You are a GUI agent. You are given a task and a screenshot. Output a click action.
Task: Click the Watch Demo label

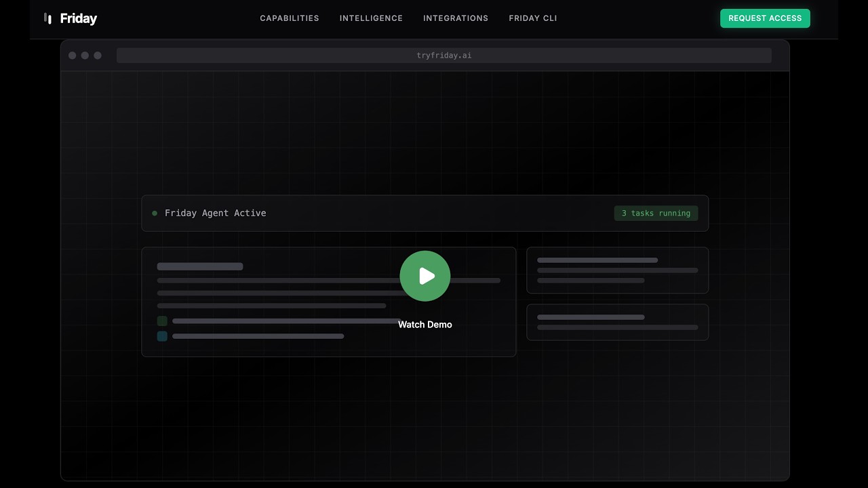(425, 325)
